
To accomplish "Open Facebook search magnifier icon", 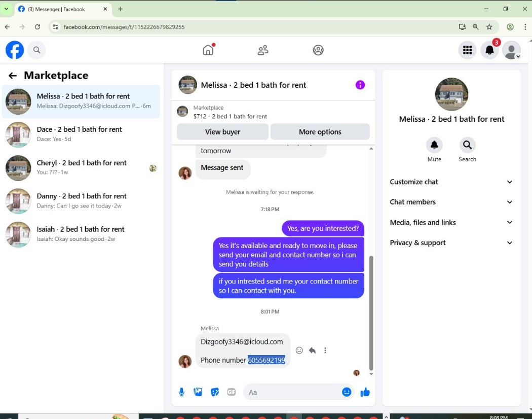I will pos(36,50).
